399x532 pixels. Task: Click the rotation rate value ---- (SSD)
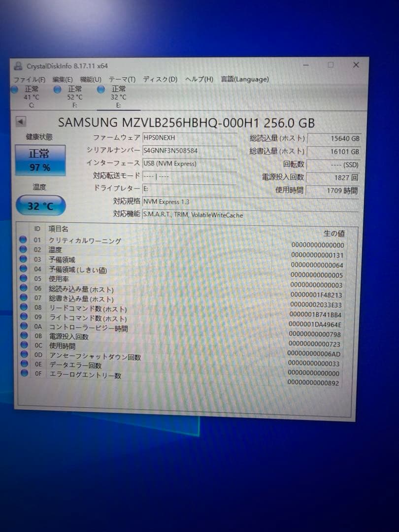click(333, 165)
